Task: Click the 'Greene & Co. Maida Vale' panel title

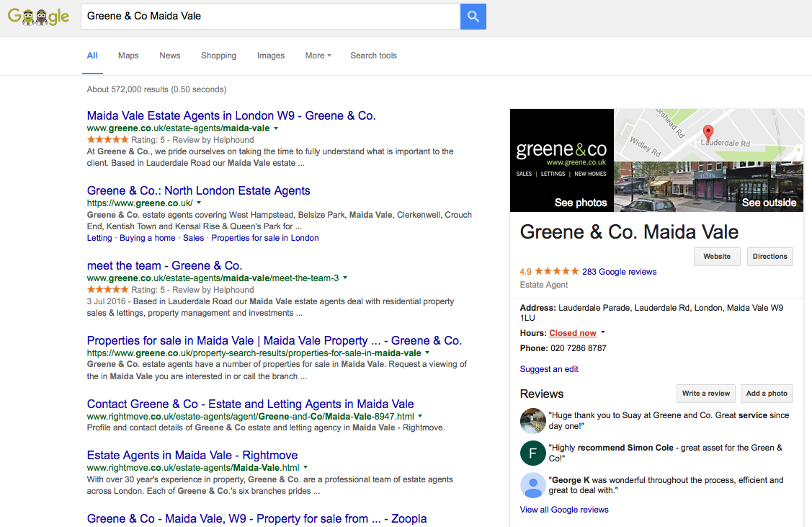Action: tap(629, 231)
